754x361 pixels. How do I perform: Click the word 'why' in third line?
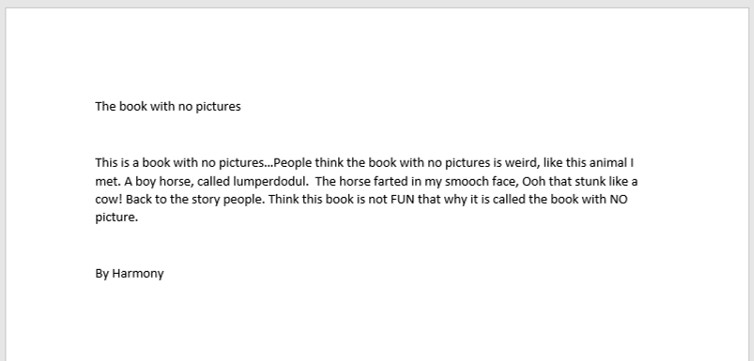click(453, 199)
